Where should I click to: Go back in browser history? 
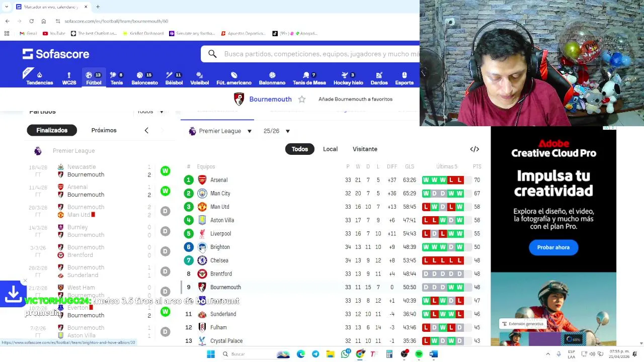[x=7, y=21]
